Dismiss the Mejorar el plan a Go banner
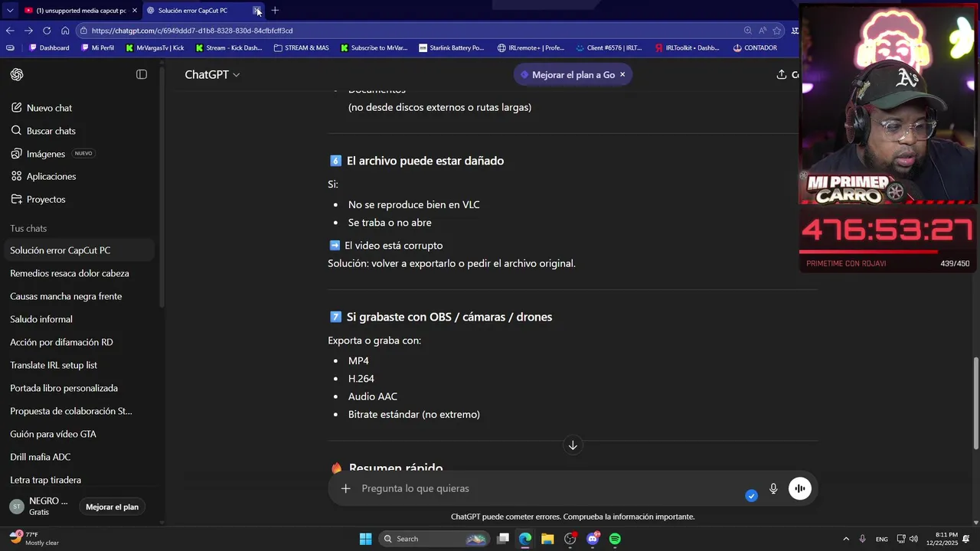 click(x=622, y=75)
